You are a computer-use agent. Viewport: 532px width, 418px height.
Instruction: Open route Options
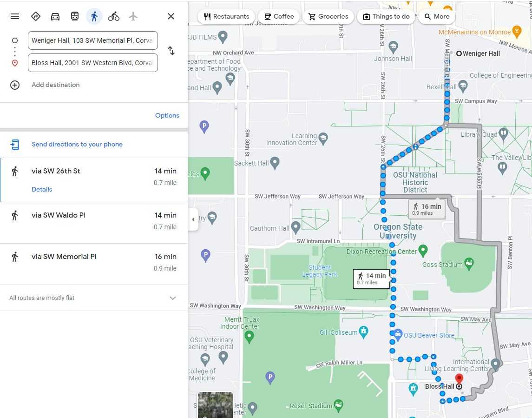tap(167, 115)
